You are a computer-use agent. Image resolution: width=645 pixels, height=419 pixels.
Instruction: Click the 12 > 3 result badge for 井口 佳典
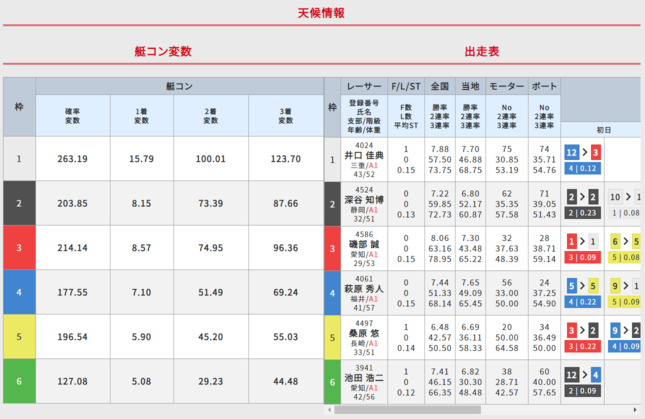582,152
